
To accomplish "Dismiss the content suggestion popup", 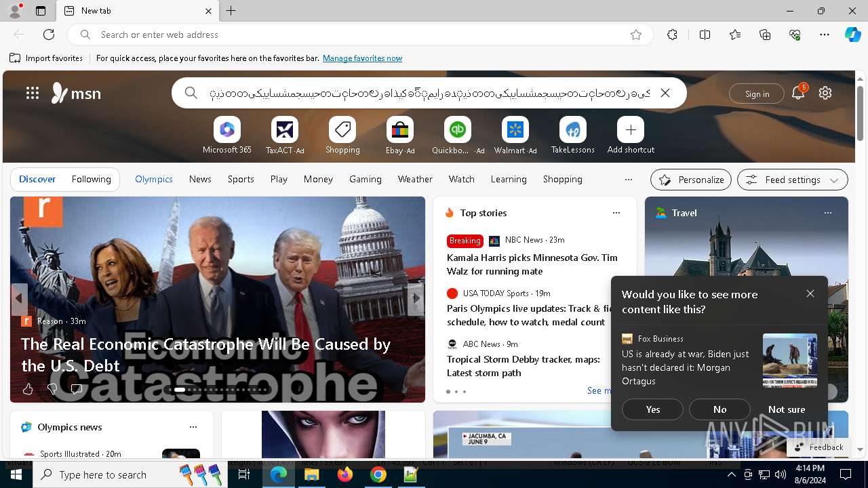I will 810,293.
